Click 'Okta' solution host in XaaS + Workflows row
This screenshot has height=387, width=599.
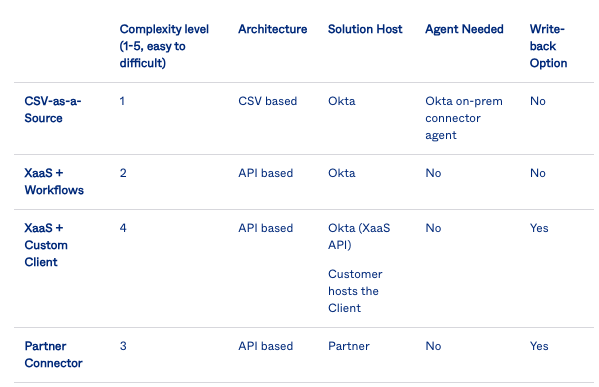[x=342, y=173]
